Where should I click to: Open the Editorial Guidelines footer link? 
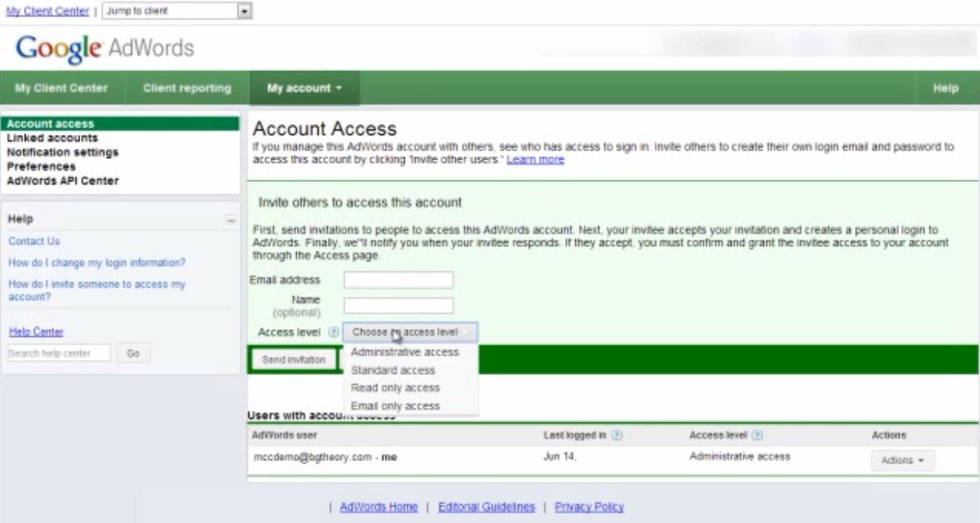[x=486, y=506]
